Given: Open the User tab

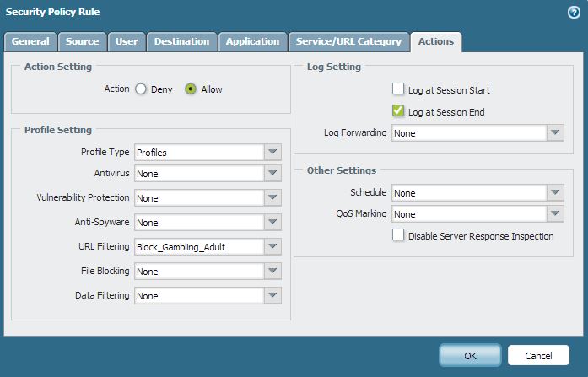Looking at the screenshot, I should click(x=127, y=41).
